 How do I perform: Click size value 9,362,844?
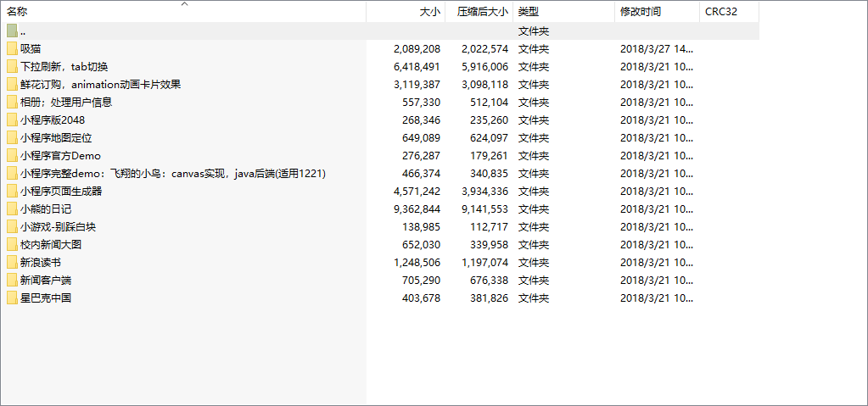(417, 209)
